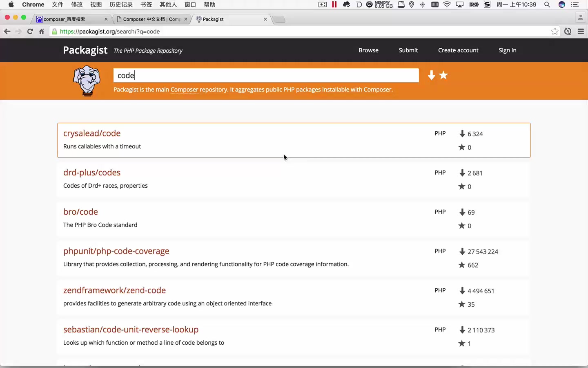Sort results by favorites star icon
588x368 pixels.
click(443, 75)
